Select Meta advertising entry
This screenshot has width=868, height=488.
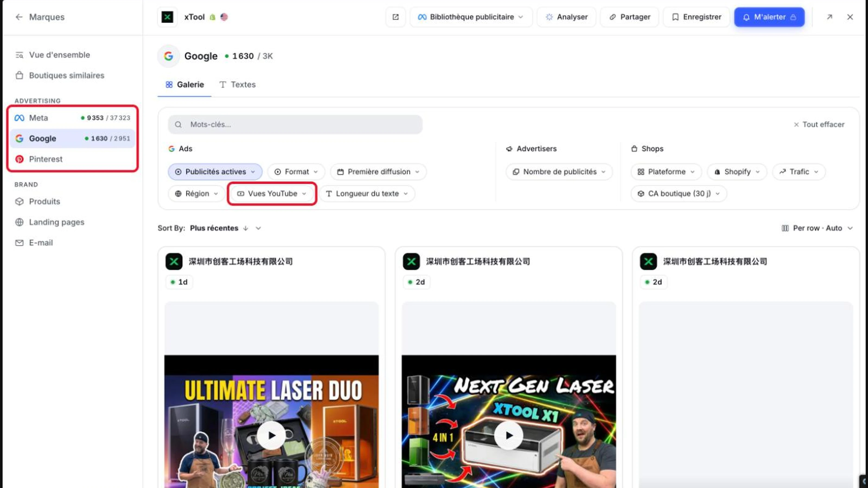point(72,118)
